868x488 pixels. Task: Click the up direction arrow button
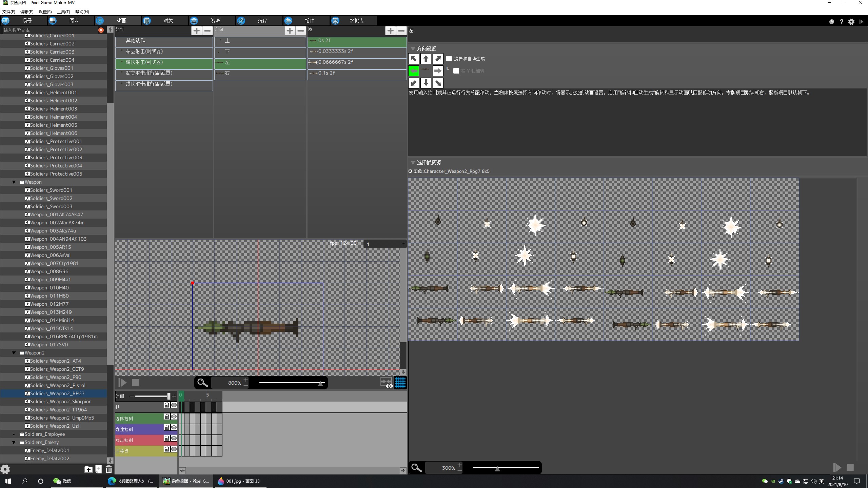click(x=426, y=59)
